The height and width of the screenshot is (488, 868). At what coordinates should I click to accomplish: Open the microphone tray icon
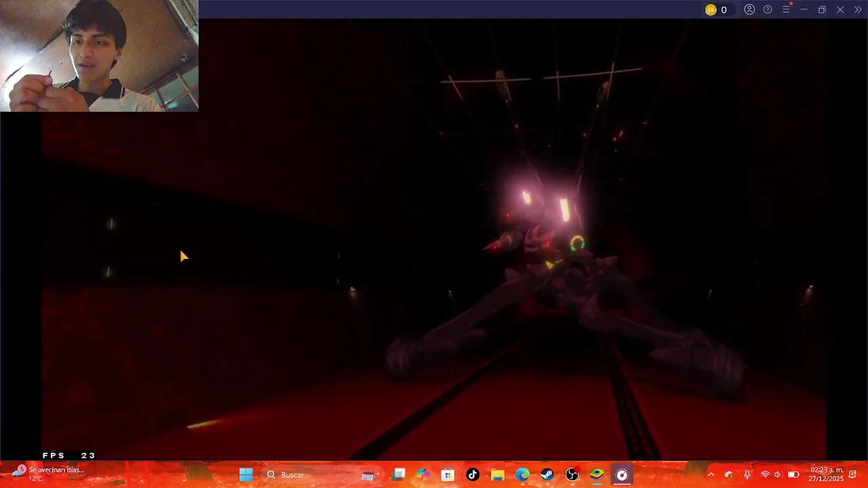coord(747,474)
